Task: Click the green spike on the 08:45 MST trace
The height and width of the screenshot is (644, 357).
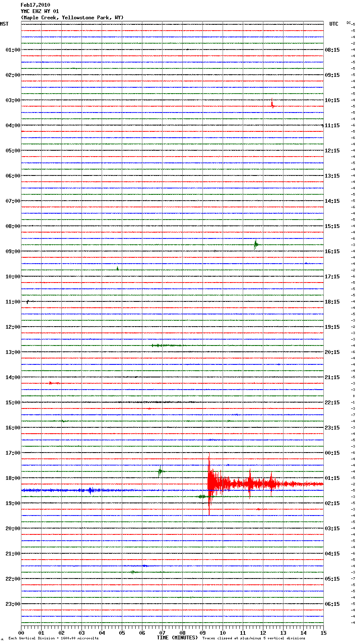Action: (256, 245)
